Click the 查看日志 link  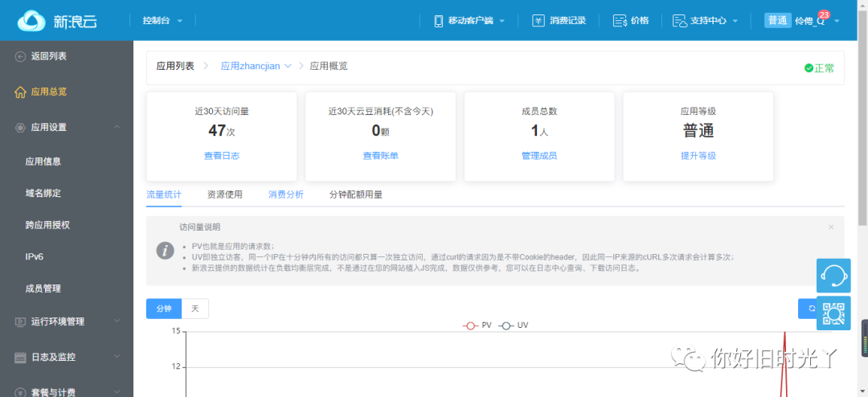(x=222, y=156)
